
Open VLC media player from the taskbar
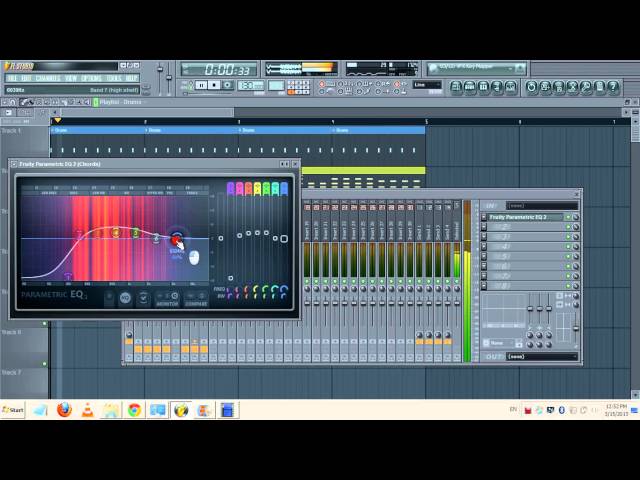coord(87,410)
